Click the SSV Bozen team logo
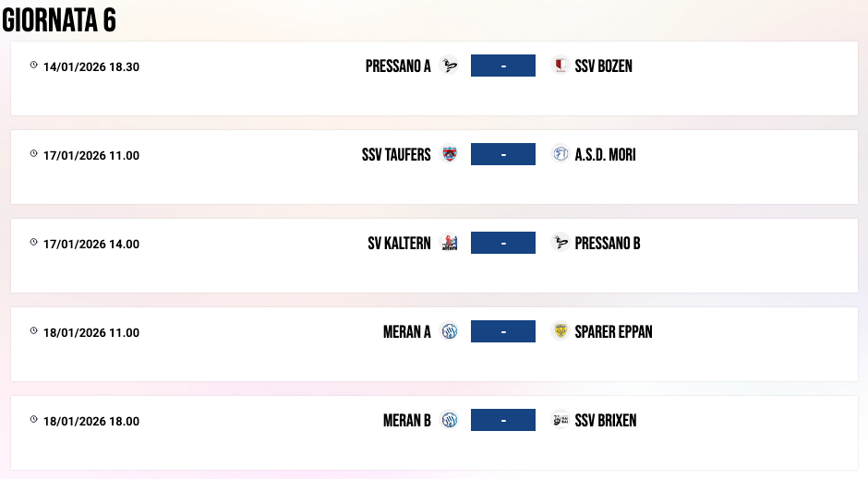The width and height of the screenshot is (868, 479). pyautogui.click(x=560, y=66)
